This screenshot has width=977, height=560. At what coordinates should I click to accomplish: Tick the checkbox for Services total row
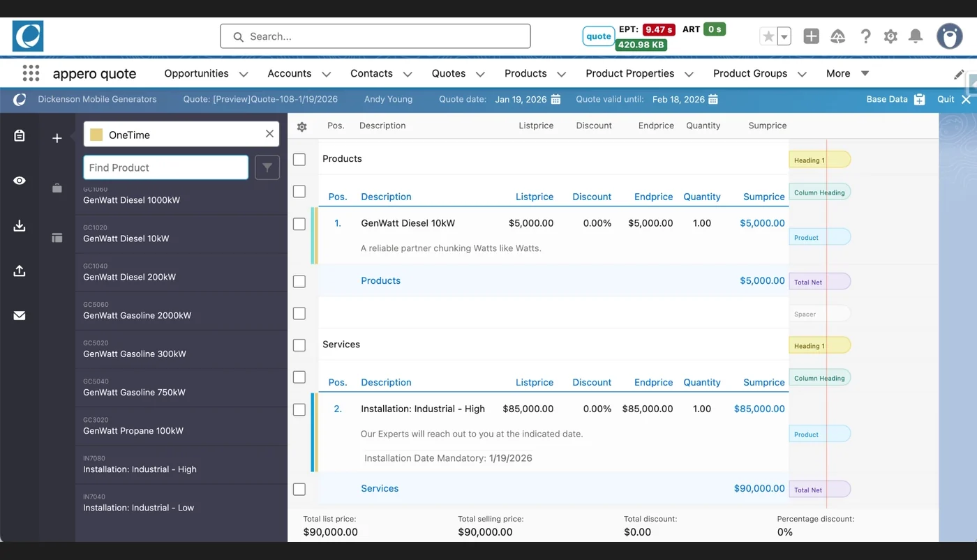(x=299, y=490)
